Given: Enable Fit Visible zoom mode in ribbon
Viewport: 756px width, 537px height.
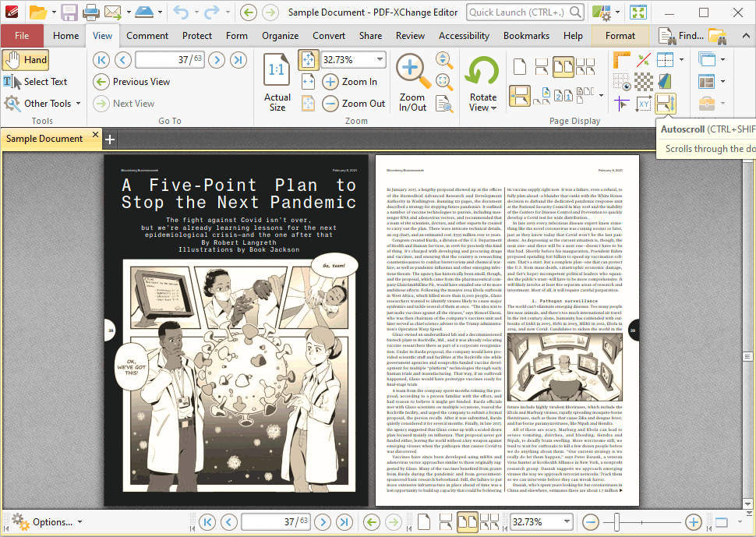Looking at the screenshot, I should pos(308,103).
